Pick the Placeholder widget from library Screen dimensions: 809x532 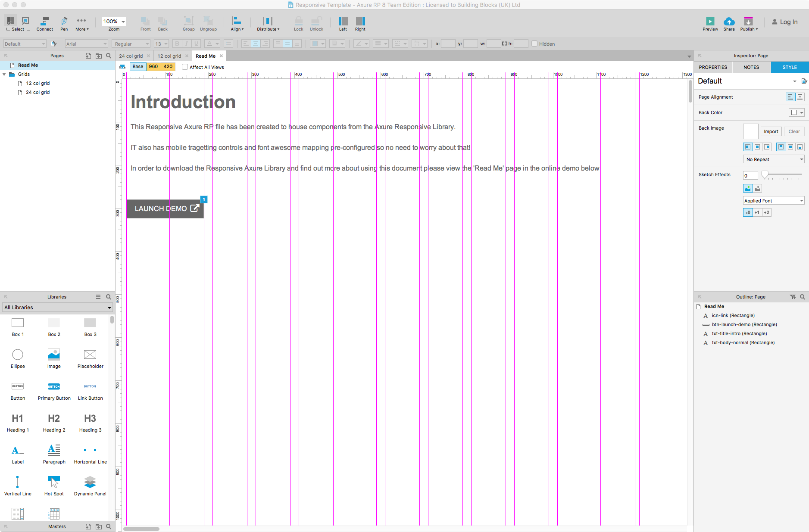click(x=90, y=355)
